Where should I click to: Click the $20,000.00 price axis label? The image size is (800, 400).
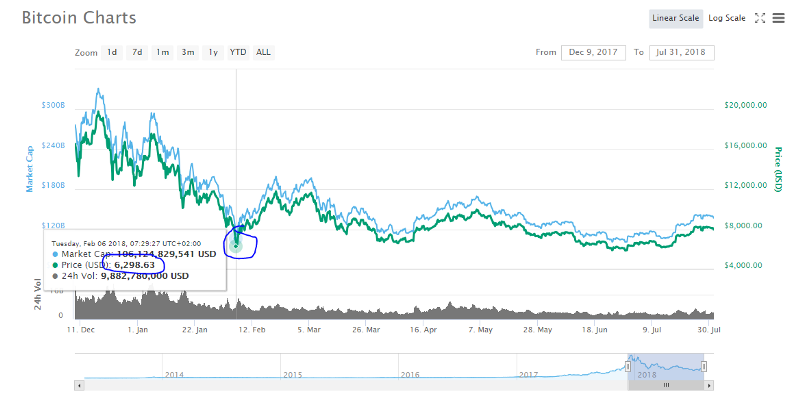[745, 105]
